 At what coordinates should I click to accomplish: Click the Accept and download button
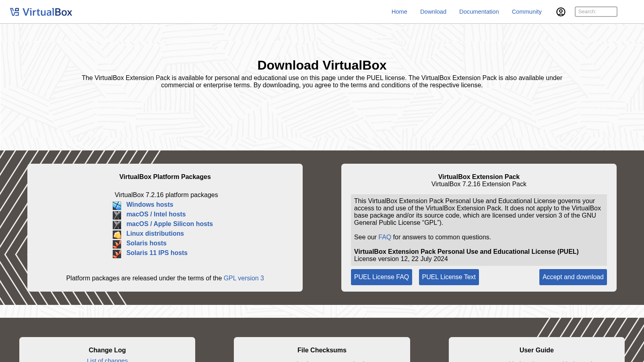(x=573, y=277)
